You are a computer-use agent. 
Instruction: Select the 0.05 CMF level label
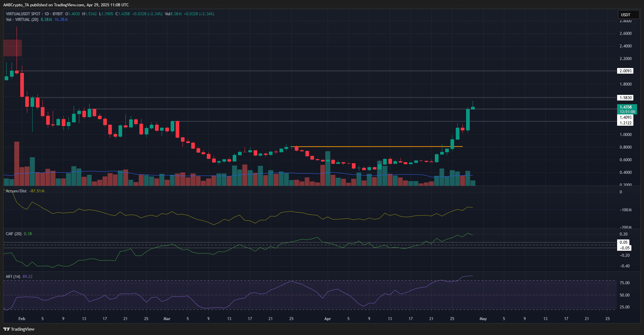pos(624,242)
